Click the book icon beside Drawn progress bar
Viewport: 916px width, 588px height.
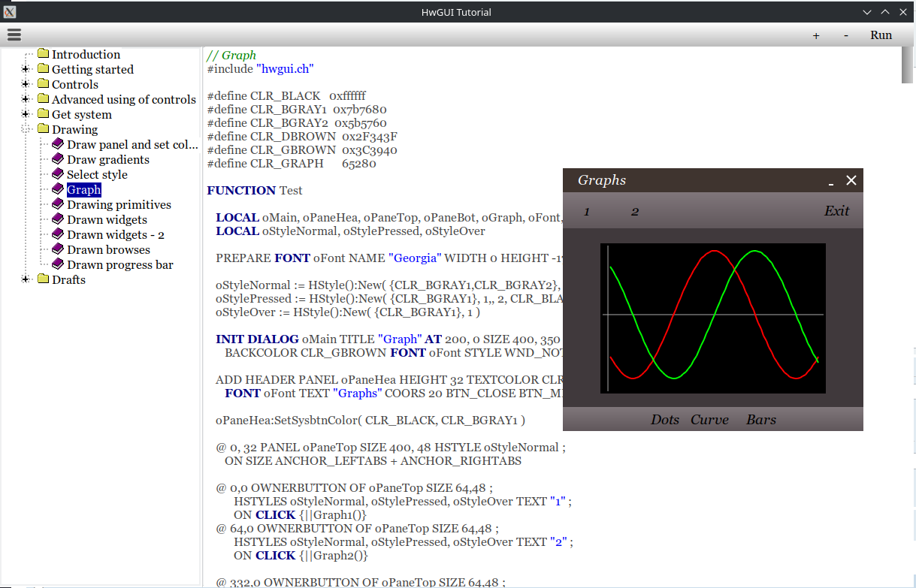58,264
